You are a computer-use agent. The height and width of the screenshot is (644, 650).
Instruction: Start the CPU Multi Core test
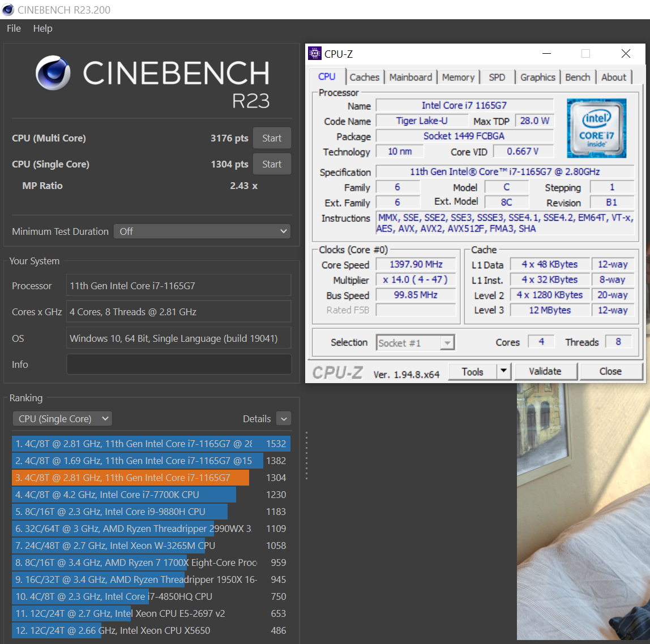pos(272,138)
